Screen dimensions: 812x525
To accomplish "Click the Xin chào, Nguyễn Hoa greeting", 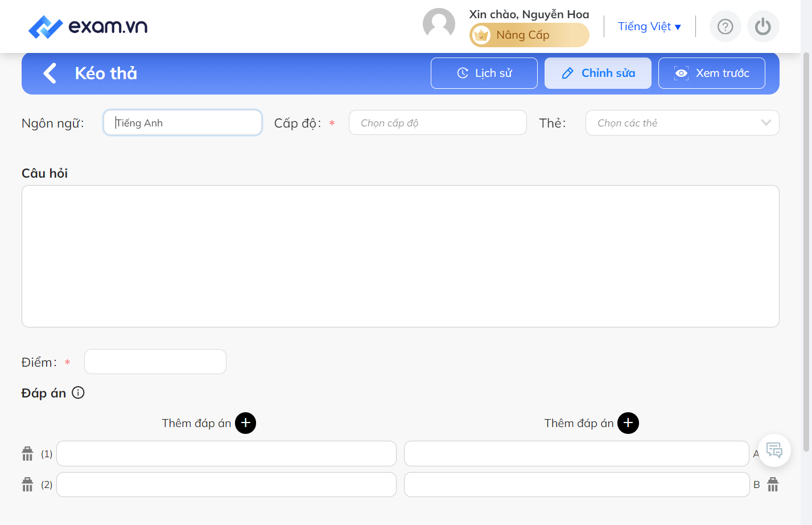I will (529, 14).
